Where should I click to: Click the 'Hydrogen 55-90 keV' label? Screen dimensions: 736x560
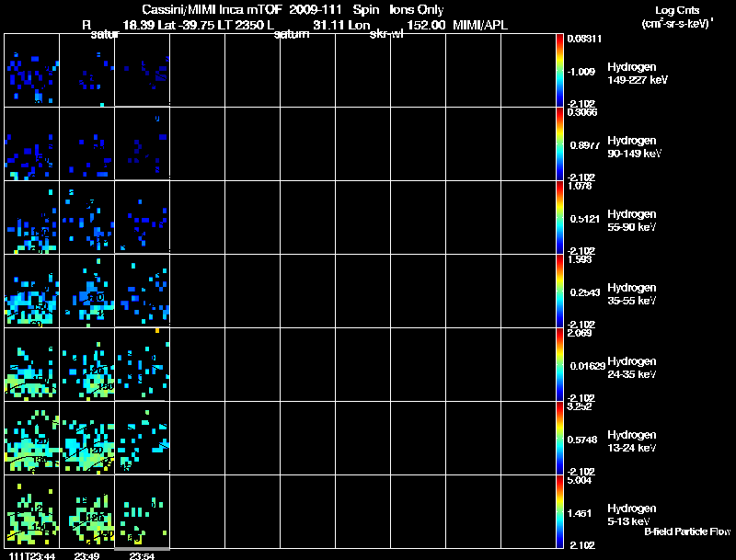click(x=632, y=221)
